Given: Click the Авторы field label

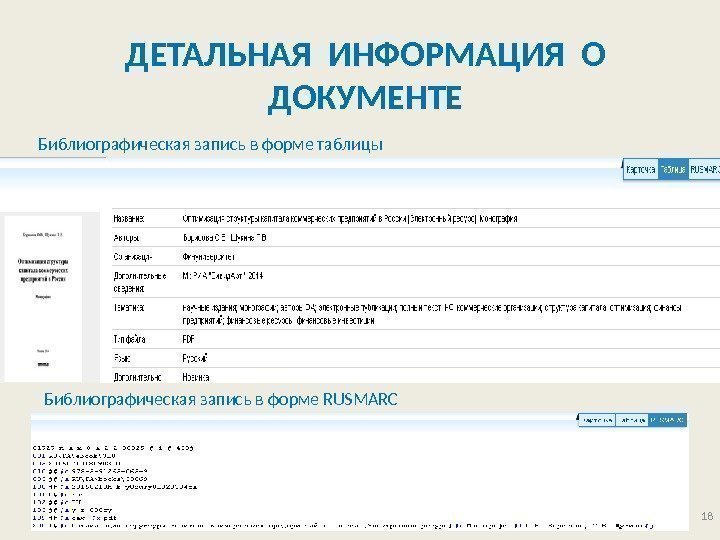Looking at the screenshot, I should click(x=126, y=238).
